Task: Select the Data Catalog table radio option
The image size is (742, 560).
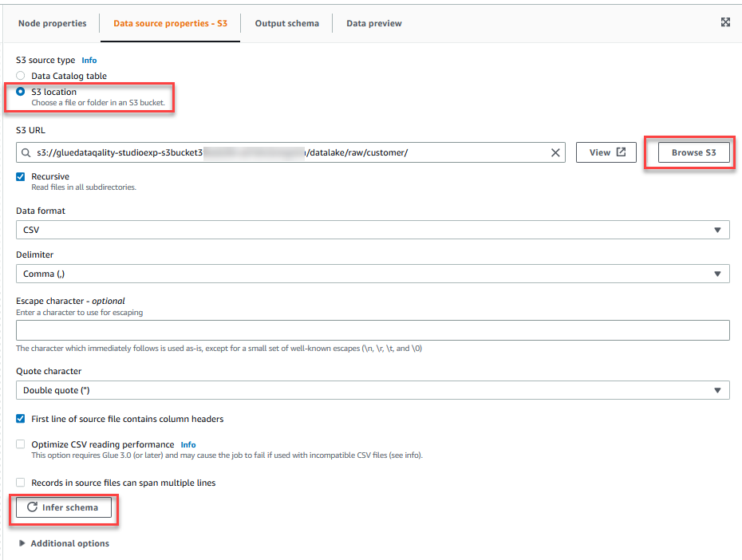Action: pos(21,76)
